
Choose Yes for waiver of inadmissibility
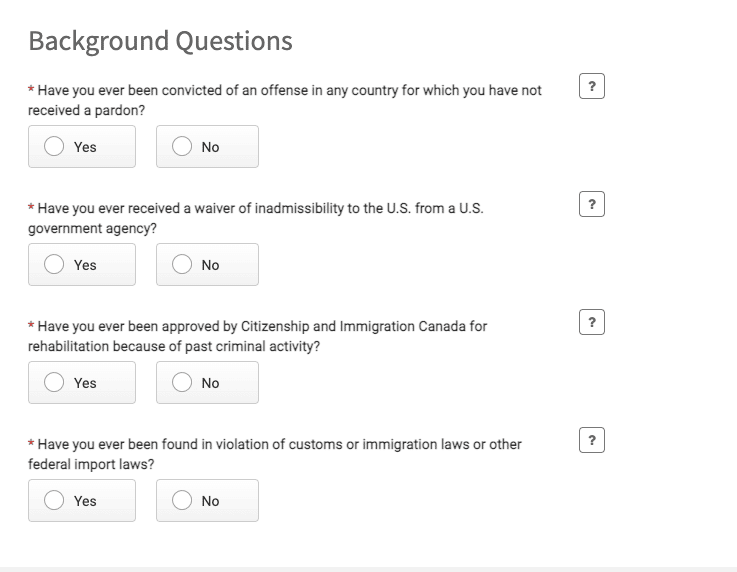(82, 265)
